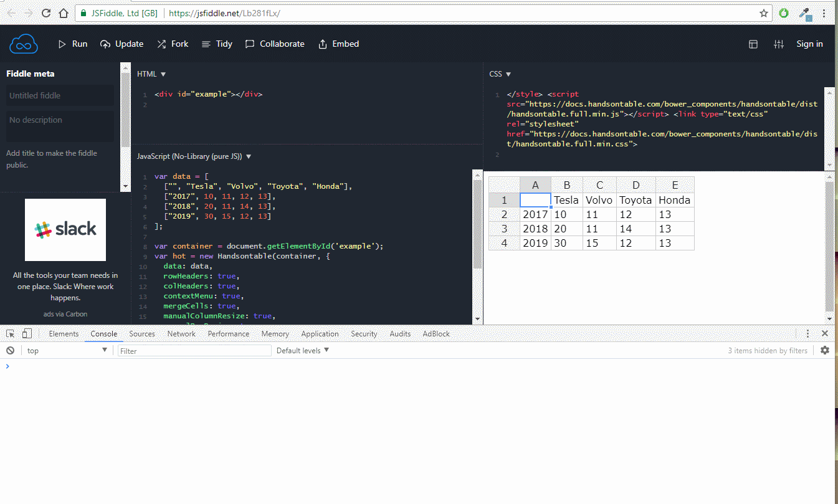This screenshot has width=838, height=504.
Task: Switch to the Network tab
Action: click(181, 333)
